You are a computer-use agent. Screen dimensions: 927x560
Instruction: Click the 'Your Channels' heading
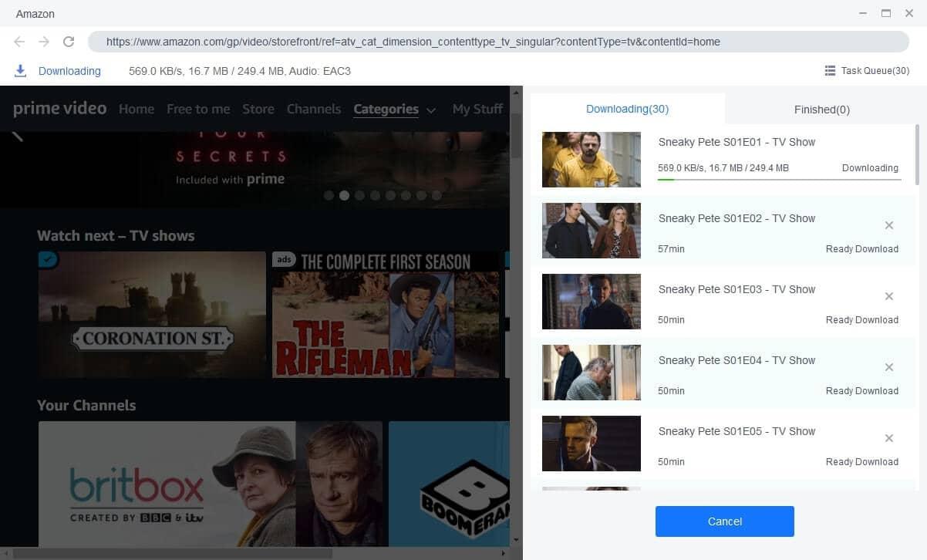coord(86,406)
